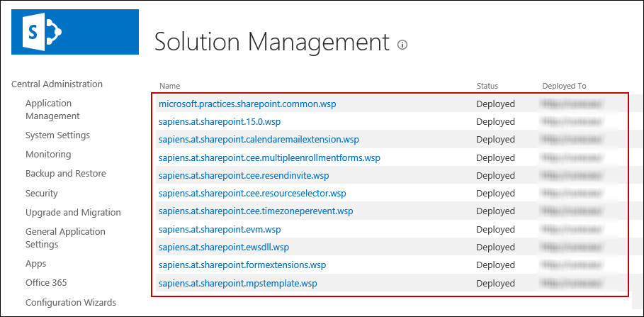Open Central Administration link

57,84
